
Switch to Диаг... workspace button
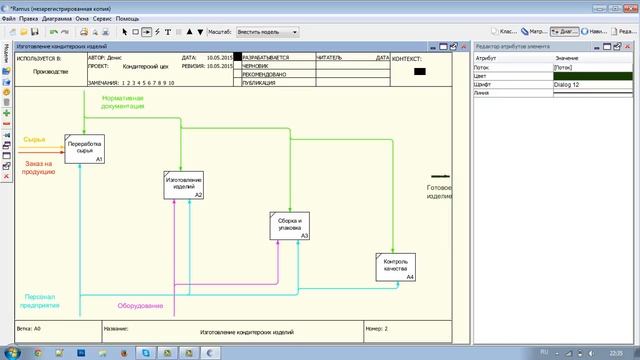coord(564,31)
